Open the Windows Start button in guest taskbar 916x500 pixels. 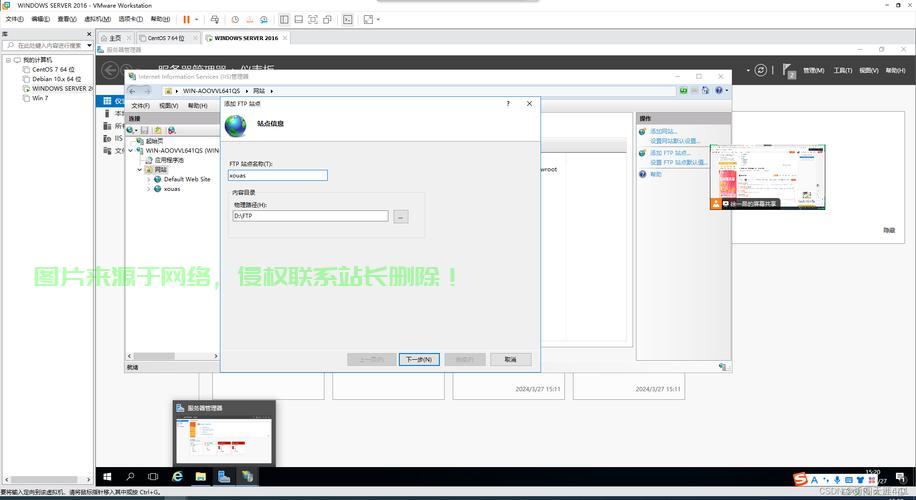click(x=107, y=477)
